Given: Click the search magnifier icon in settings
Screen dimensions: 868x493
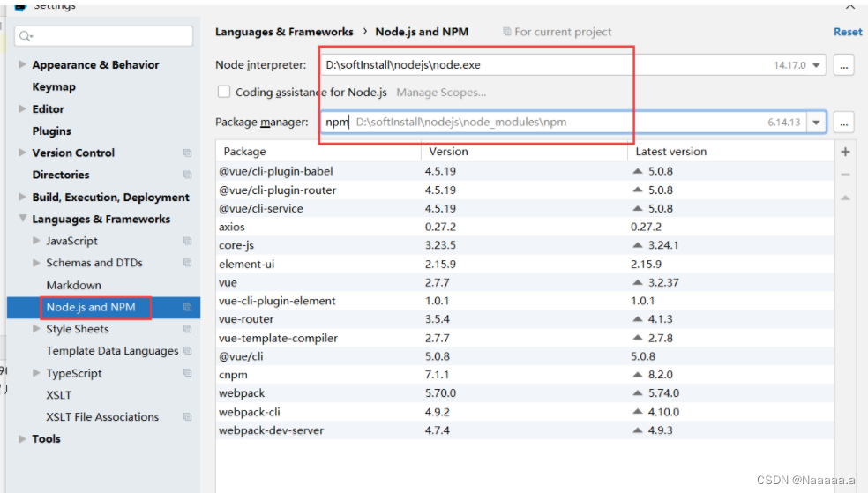Looking at the screenshot, I should [x=26, y=36].
